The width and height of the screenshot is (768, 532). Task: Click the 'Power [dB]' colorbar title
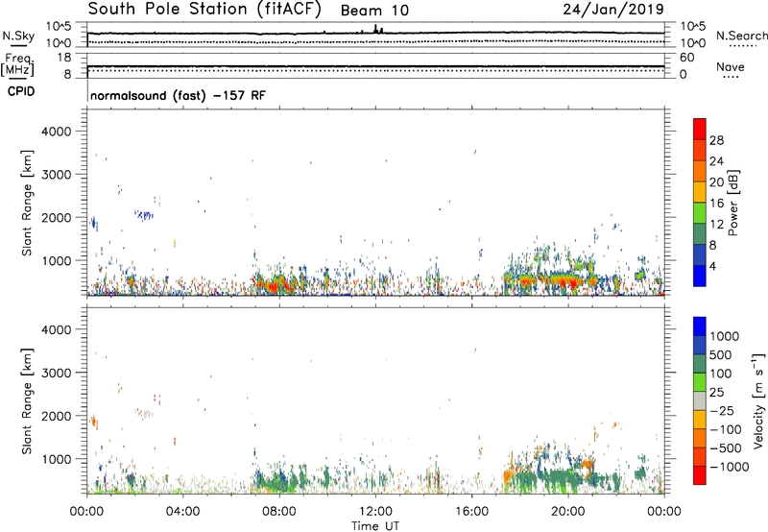click(733, 203)
